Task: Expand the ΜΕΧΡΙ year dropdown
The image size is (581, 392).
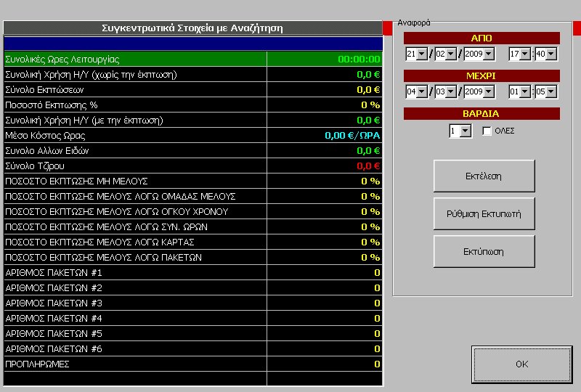Action: (x=488, y=91)
